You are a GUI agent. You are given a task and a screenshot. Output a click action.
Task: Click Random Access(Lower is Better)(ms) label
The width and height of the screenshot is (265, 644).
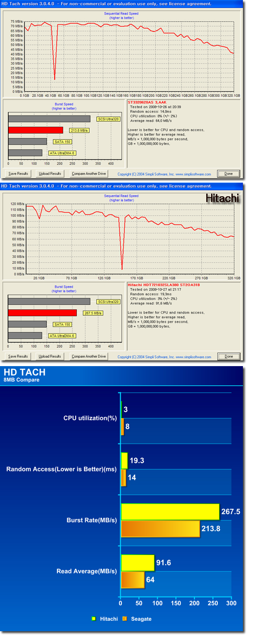coord(61,469)
